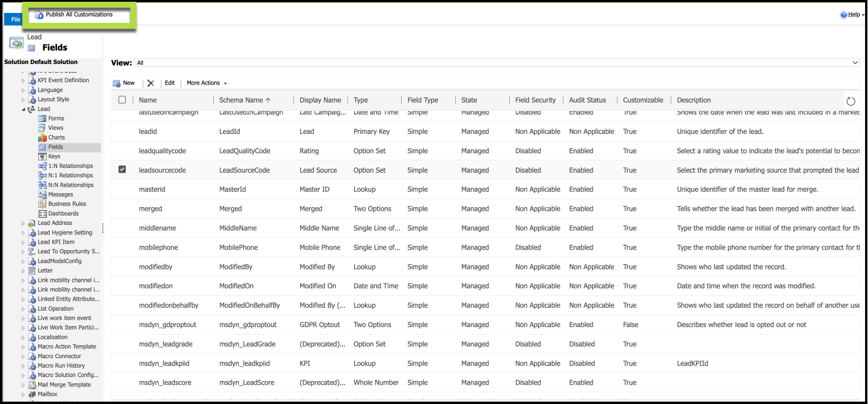Expand the KPI Event Definition node
Viewport: 868px width, 404px height.
(23, 80)
